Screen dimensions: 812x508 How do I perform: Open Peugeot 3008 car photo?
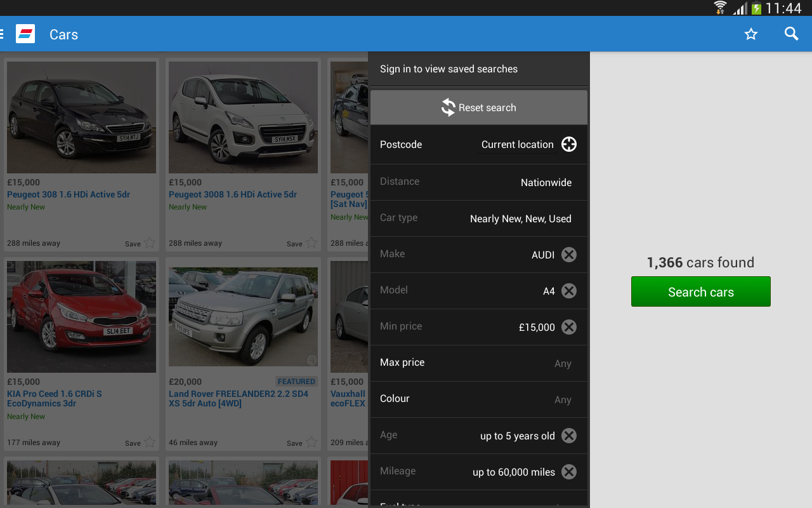pos(243,117)
